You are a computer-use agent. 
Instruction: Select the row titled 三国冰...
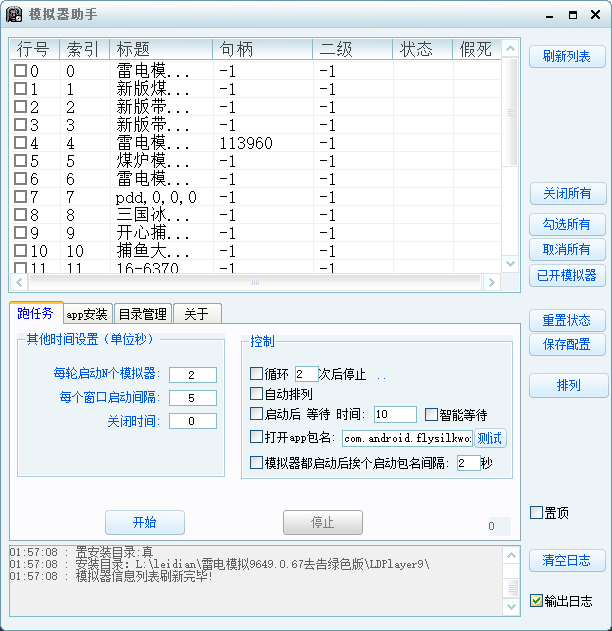pos(255,215)
